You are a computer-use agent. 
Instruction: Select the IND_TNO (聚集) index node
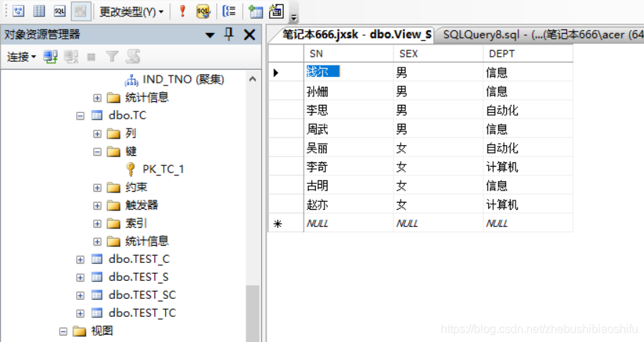click(x=183, y=79)
